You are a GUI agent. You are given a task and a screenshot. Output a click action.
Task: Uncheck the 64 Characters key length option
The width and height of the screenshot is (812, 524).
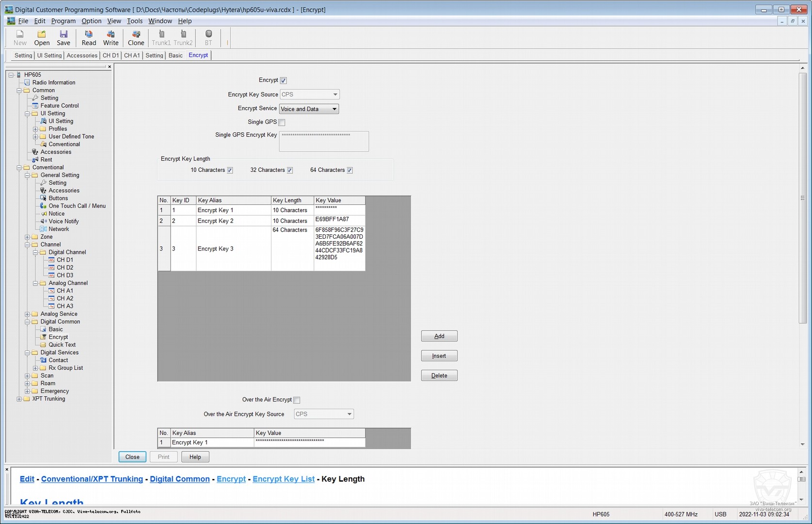pos(350,170)
